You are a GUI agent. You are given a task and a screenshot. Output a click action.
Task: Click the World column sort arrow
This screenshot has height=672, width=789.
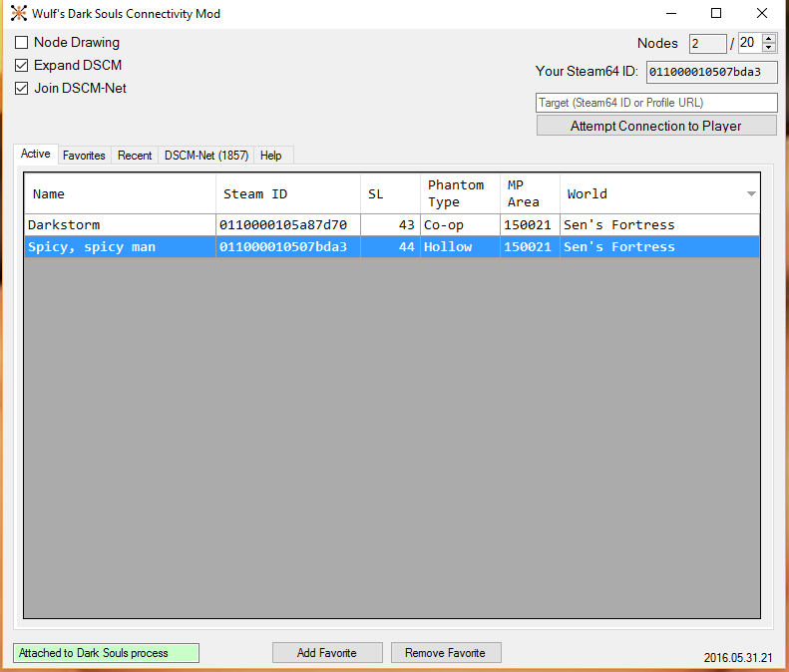tap(751, 194)
